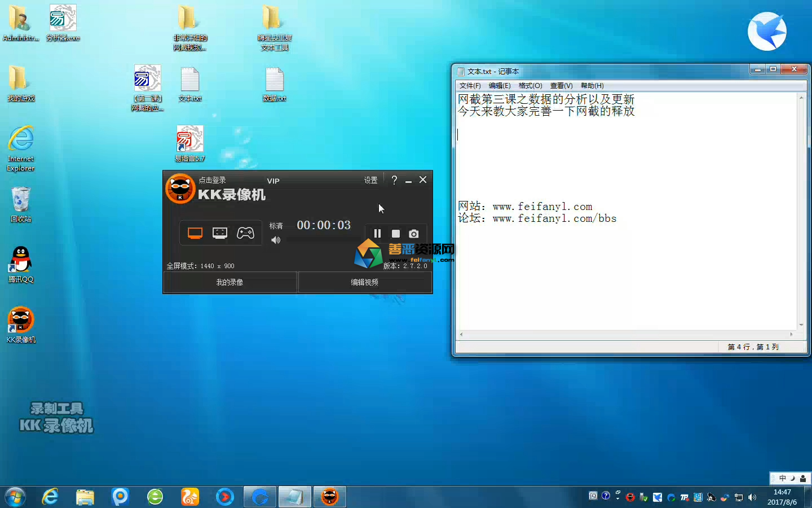Open UC browser from the taskbar
The width and height of the screenshot is (812, 508).
[190, 497]
